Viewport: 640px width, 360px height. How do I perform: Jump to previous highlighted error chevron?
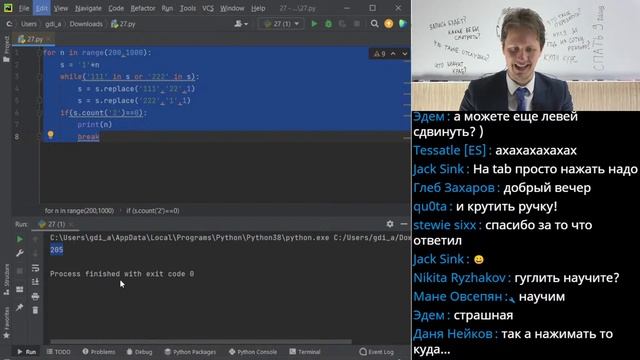393,54
